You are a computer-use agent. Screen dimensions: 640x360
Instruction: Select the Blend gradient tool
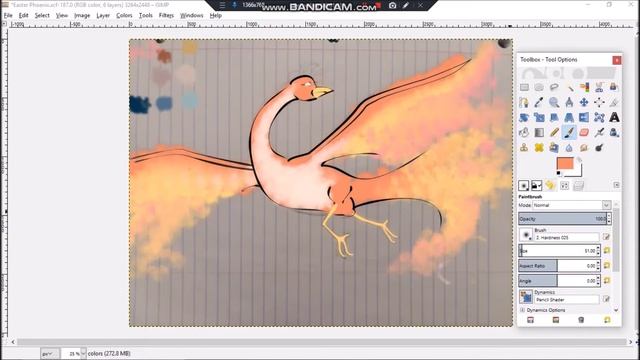[x=539, y=133]
